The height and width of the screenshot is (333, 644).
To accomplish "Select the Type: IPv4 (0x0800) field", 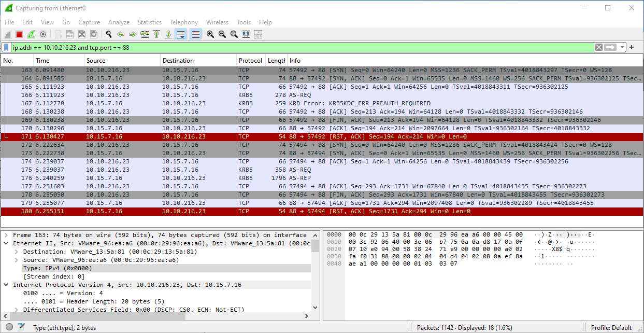I will 166,268.
